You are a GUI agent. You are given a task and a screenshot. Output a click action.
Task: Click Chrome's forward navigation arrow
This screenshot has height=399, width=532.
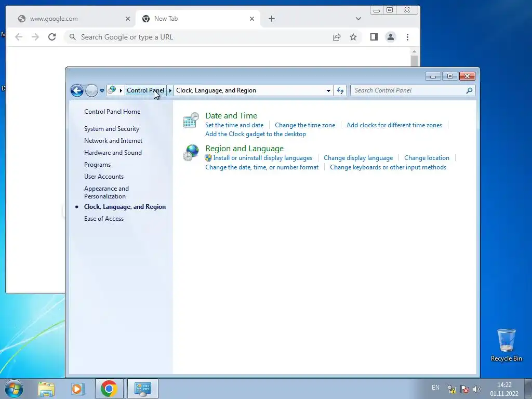coord(35,37)
